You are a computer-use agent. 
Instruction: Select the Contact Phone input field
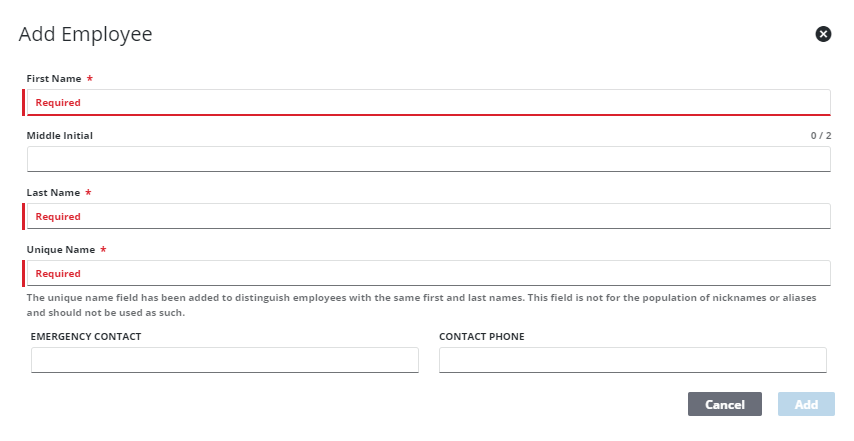[x=632, y=360]
